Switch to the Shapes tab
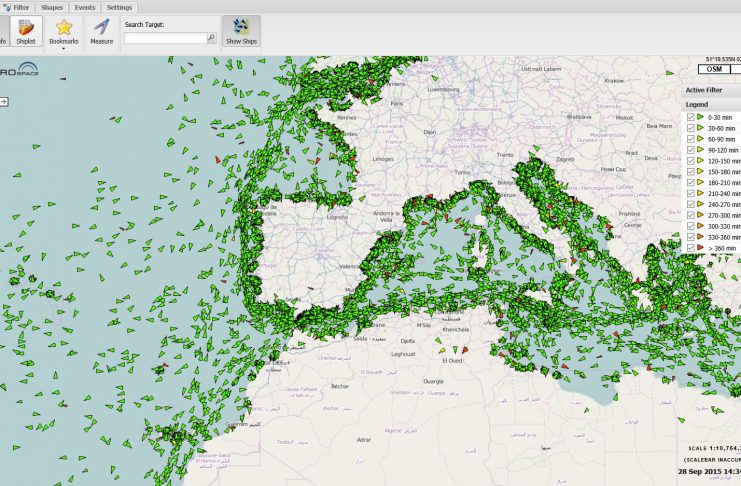Screen dimensions: 741x486 click(52, 7)
